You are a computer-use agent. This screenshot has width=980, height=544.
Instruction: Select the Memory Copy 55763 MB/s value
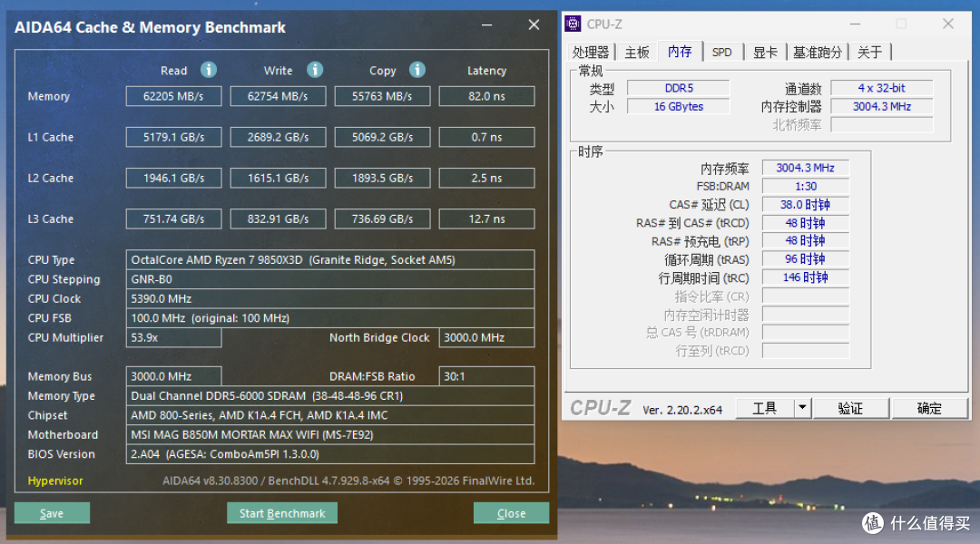tap(383, 96)
